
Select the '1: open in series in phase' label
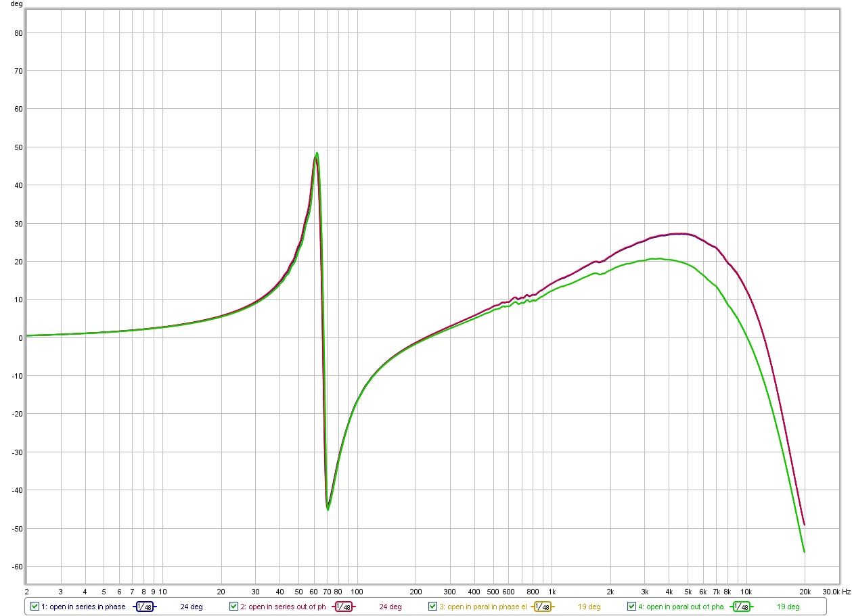84,607
